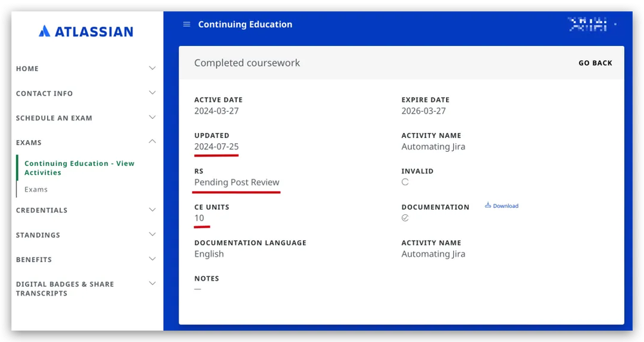Screen dimensions: 644x342
Task: Toggle the Documentation checkbox
Action: click(x=405, y=218)
